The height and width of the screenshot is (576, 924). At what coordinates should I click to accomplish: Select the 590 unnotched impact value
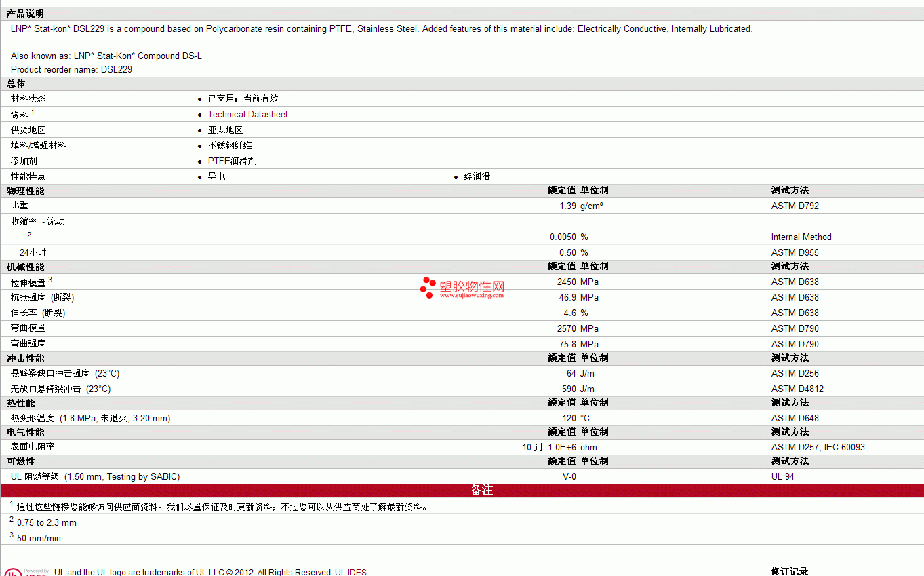569,389
